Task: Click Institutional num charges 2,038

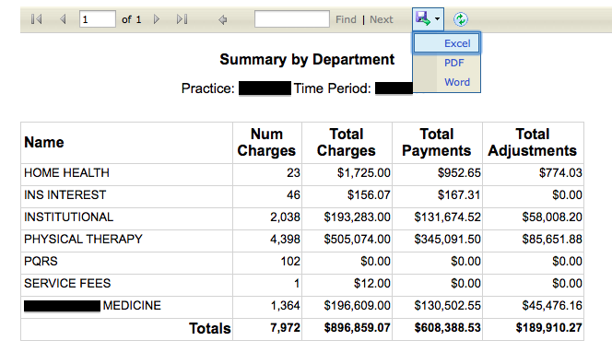Action: point(286,217)
